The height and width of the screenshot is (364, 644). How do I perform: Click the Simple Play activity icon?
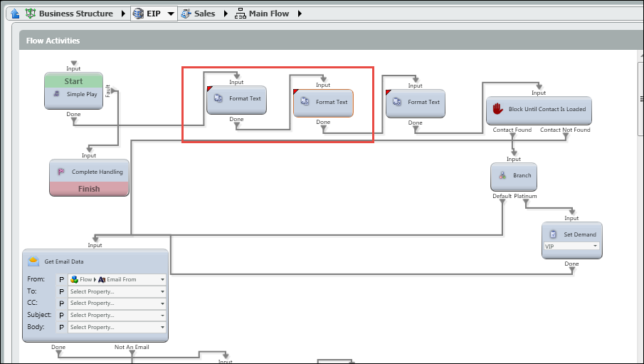pos(56,94)
